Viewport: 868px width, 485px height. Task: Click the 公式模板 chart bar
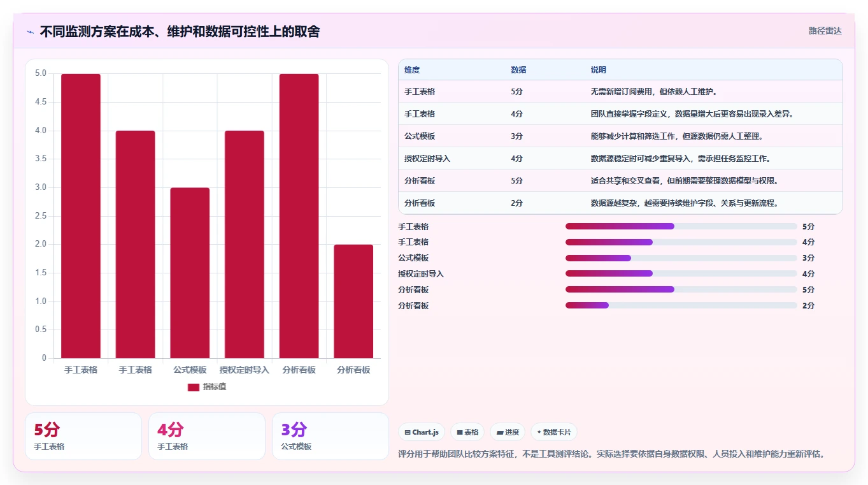coord(190,273)
